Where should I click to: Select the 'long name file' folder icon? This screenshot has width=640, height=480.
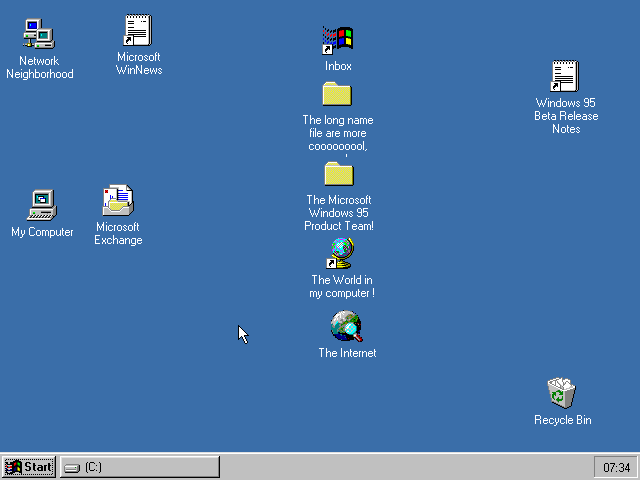coord(337,94)
